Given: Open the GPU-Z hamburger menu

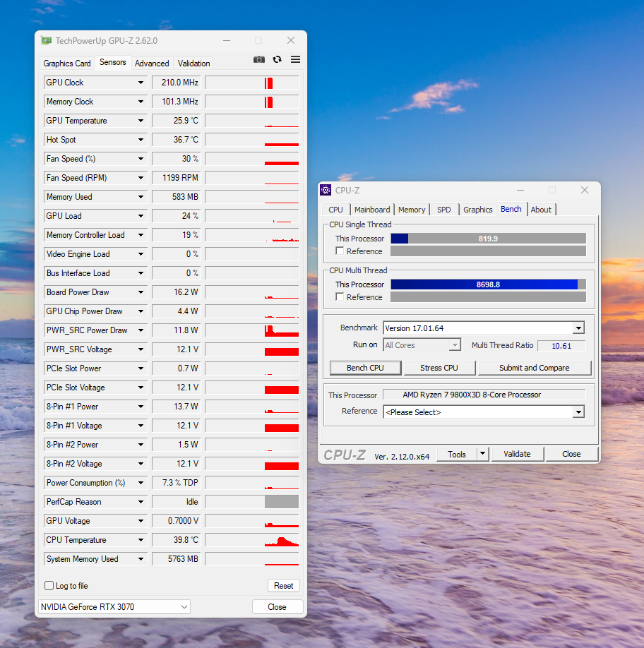Looking at the screenshot, I should point(295,59).
